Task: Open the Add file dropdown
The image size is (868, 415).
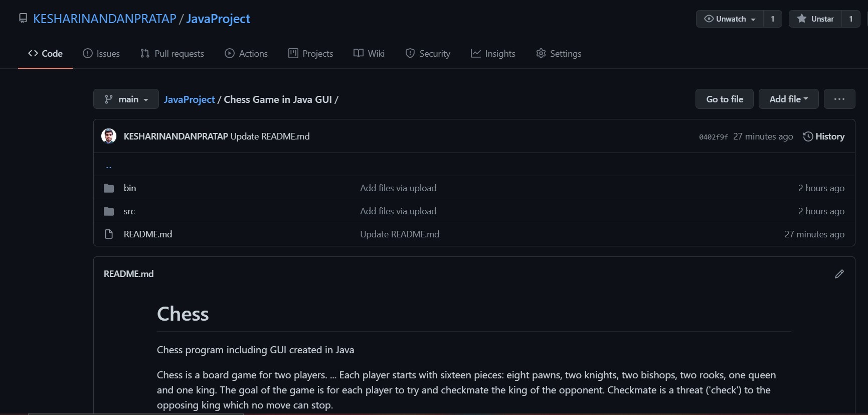Action: 788,99
